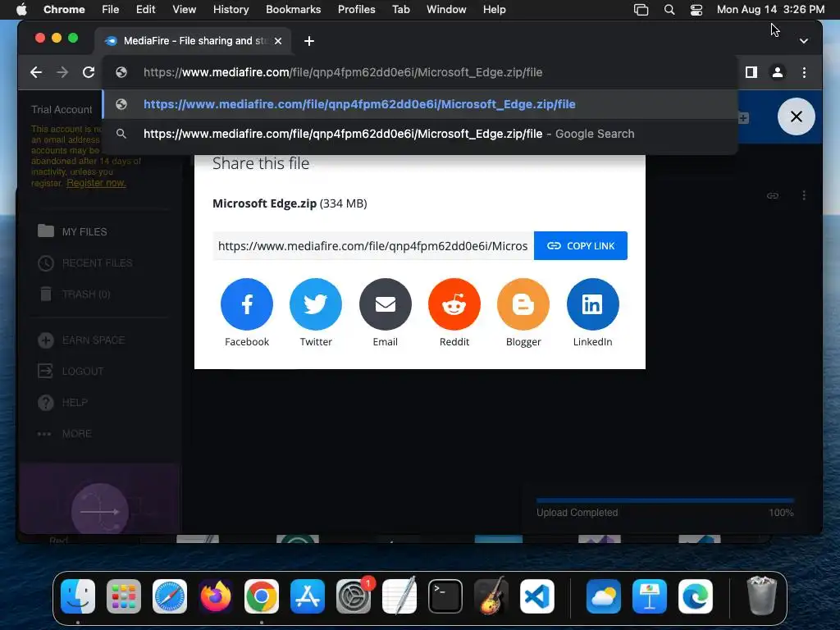The image size is (840, 630).
Task: Open TextEdit from the Dock
Action: [399, 596]
